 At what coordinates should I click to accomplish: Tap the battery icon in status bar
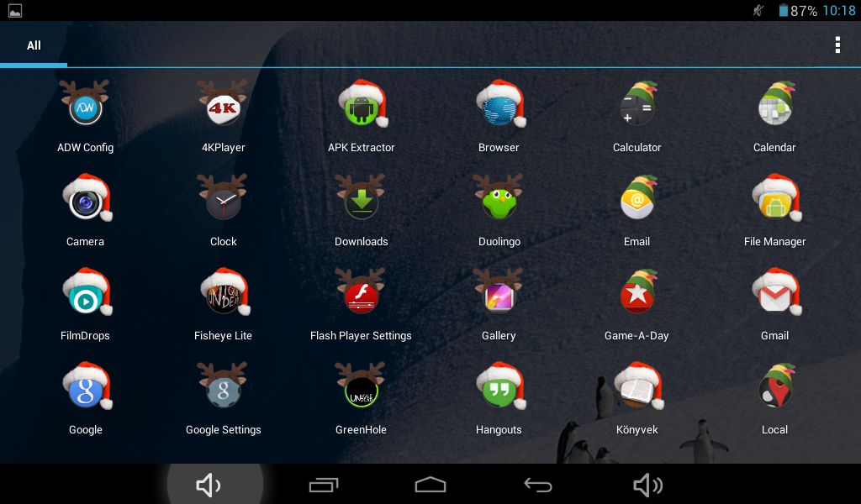point(784,10)
